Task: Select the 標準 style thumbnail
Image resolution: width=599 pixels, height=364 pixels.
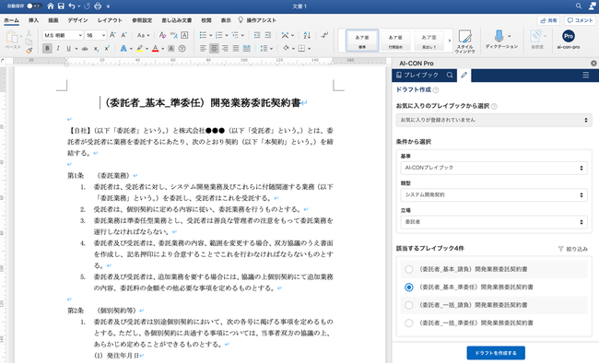Action: click(362, 41)
